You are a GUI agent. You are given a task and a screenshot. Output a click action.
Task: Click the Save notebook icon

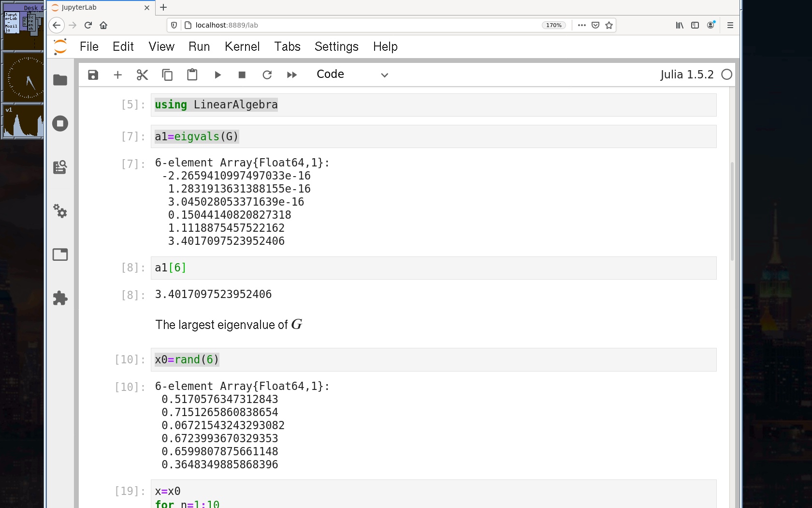coord(93,75)
